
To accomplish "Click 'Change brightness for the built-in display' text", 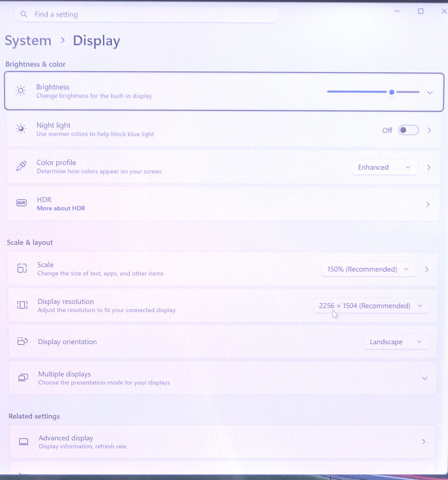I will coord(94,96).
